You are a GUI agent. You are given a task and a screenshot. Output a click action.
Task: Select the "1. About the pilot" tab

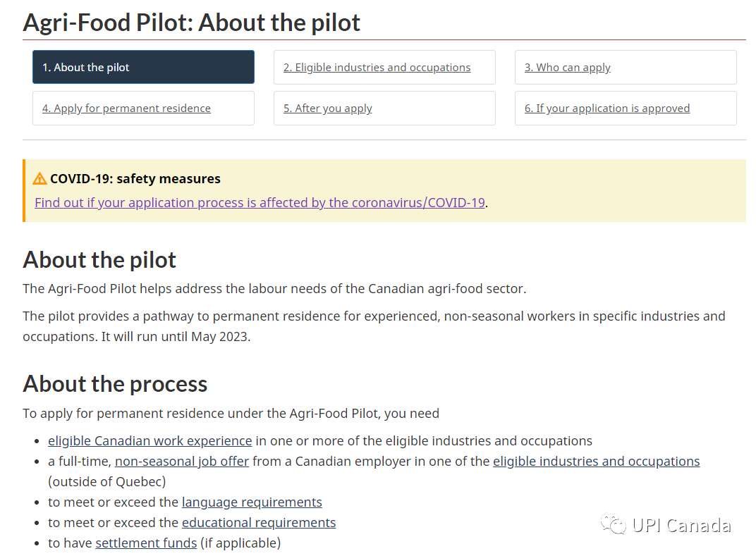(x=143, y=68)
